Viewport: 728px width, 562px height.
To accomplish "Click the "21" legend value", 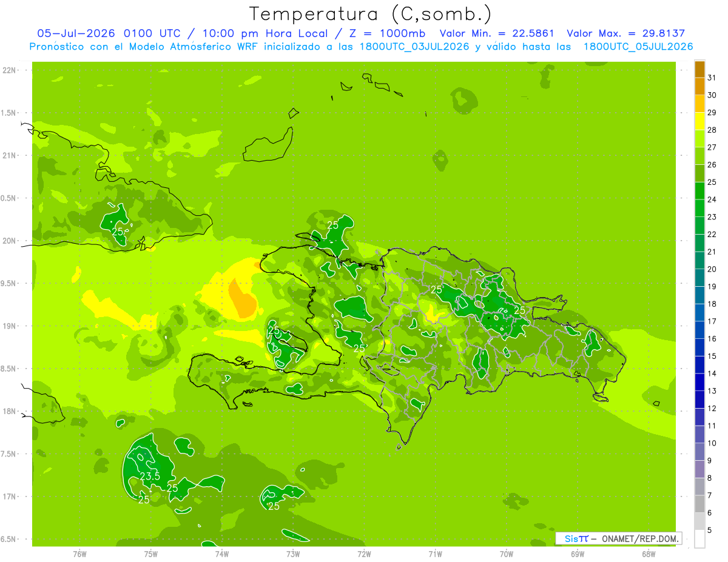I will [712, 252].
